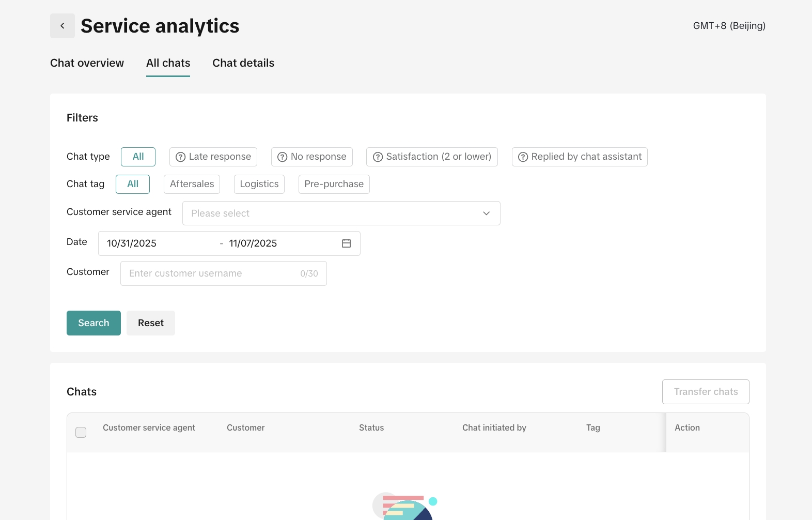Select the All chat type filter
The image size is (812, 520).
click(138, 157)
